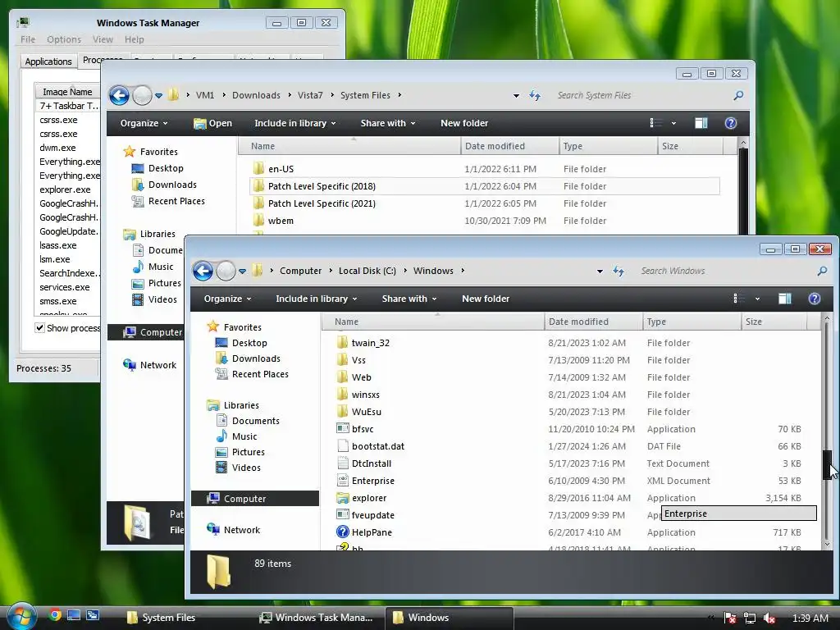Open Help in Windows folder toolbar

[815, 299]
